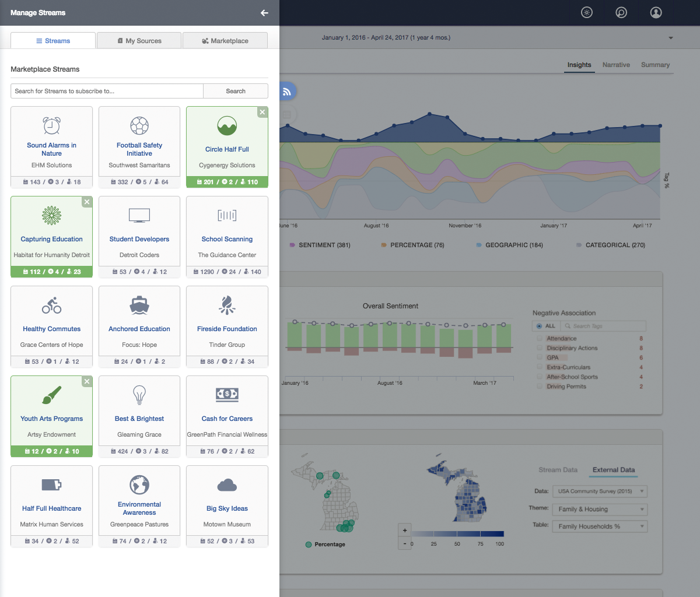Click the stream search input field

tap(107, 91)
